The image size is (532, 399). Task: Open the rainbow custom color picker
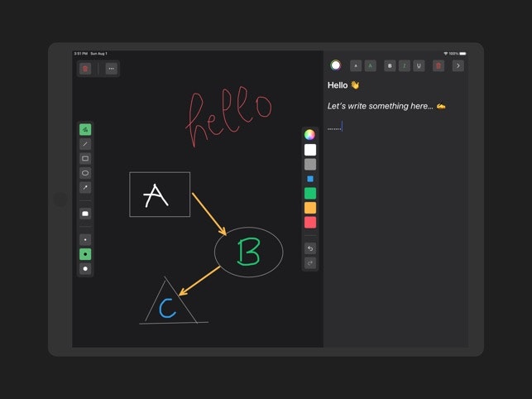(309, 135)
